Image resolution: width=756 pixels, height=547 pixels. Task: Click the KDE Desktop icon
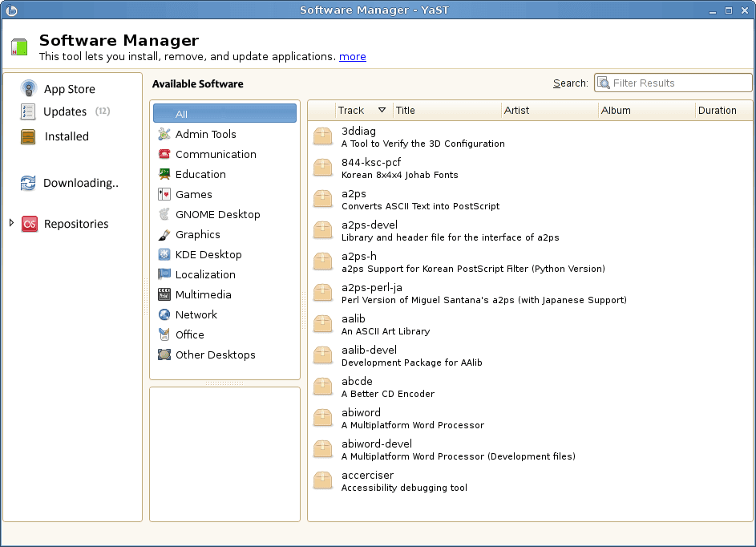pos(164,254)
